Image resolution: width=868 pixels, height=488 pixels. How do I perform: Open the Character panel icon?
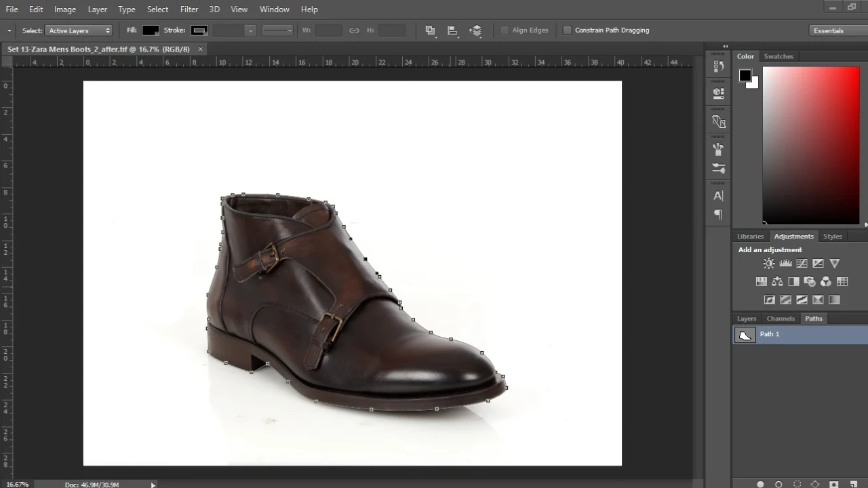(x=718, y=196)
